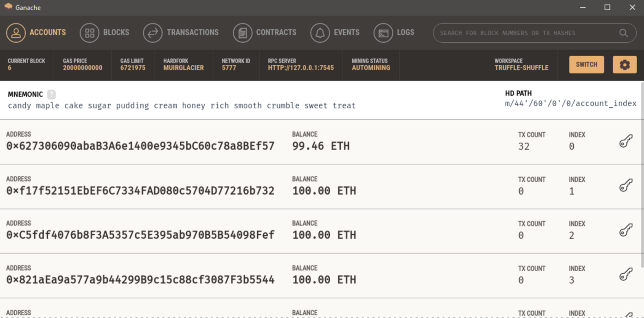
Task: Click the 99.46 ETH balance
Action: (x=321, y=146)
